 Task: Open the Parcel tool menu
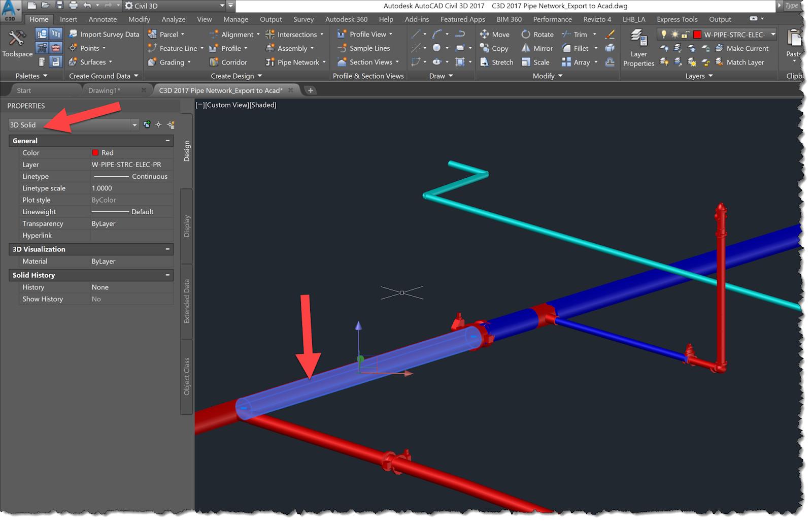coord(166,35)
